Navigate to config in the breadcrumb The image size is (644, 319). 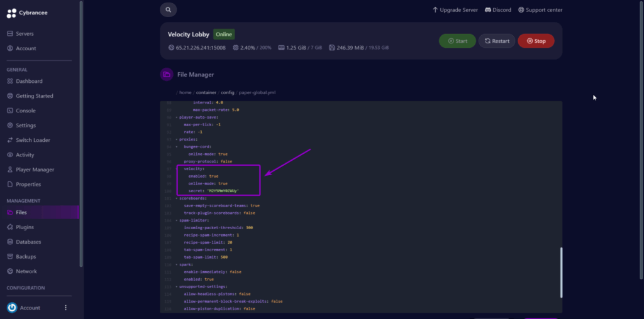[x=228, y=93]
